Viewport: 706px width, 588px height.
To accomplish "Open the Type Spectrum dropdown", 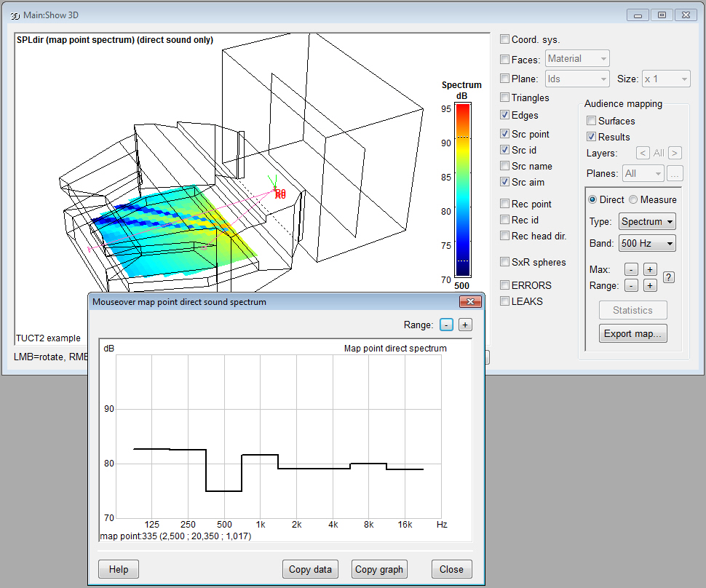I will tap(647, 221).
